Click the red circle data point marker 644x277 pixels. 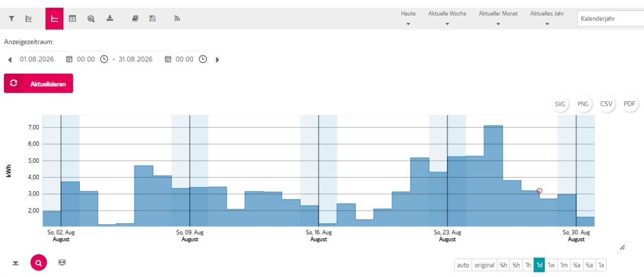[539, 191]
